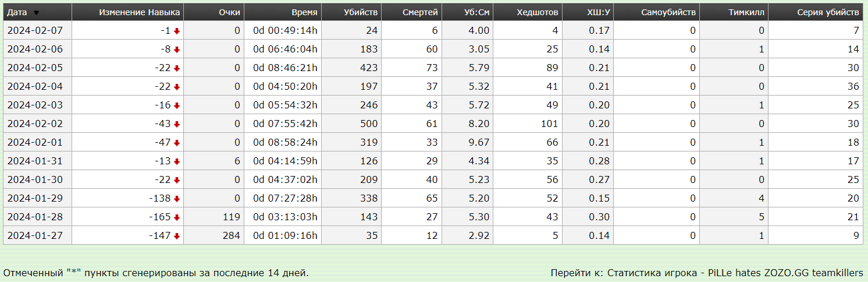Click the red arrow in the 2024-02-03 row
This screenshot has width=868, height=282.
pos(177,105)
